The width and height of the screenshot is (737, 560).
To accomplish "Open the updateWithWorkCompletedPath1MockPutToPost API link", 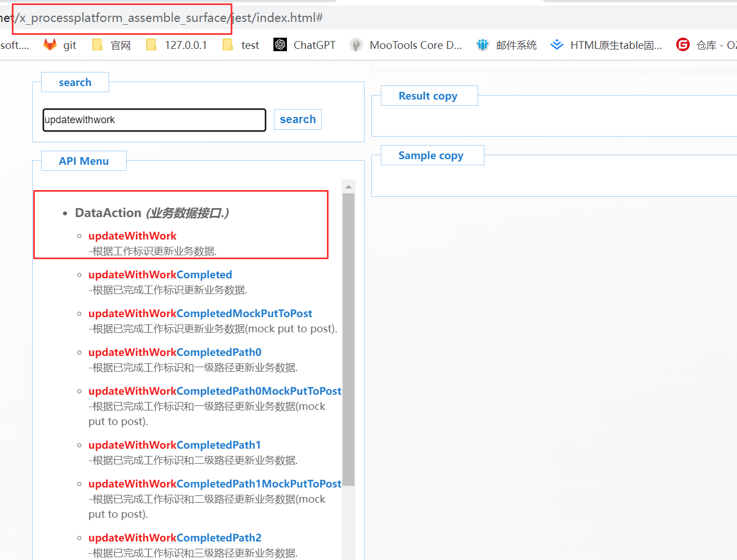I will coord(215,484).
